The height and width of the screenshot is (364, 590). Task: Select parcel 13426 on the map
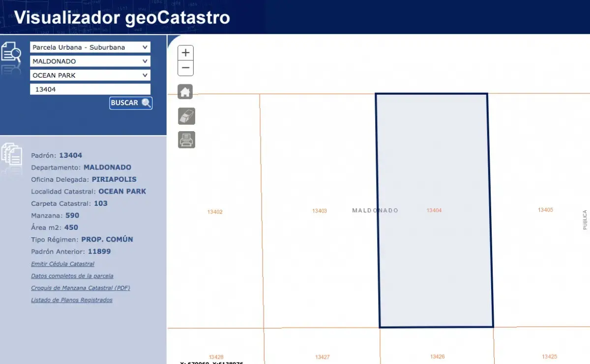tap(437, 357)
